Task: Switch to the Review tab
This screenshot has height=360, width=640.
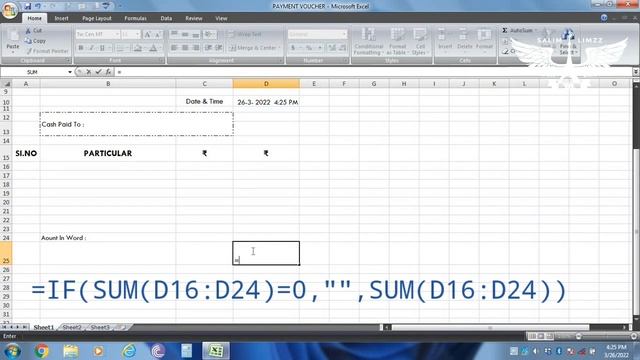Action: (194, 18)
